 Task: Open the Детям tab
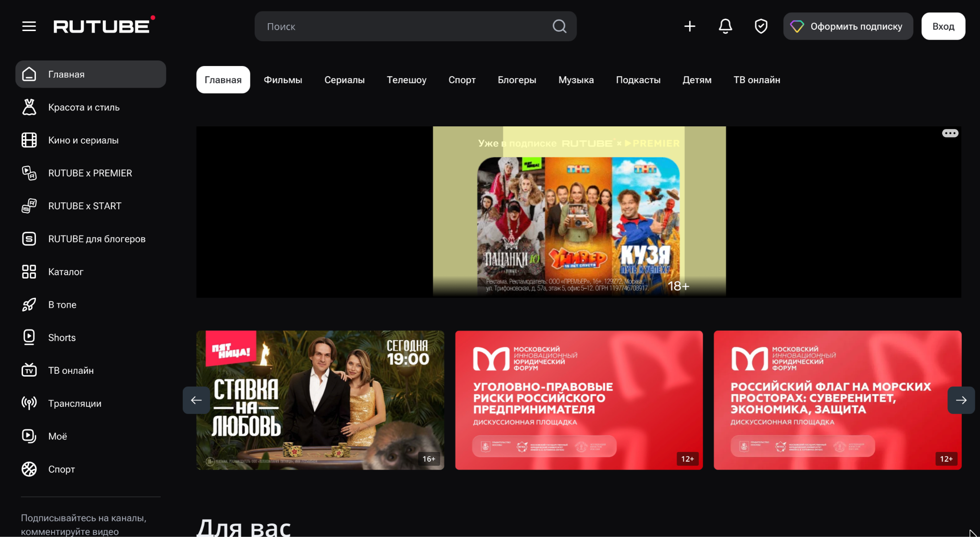tap(697, 80)
